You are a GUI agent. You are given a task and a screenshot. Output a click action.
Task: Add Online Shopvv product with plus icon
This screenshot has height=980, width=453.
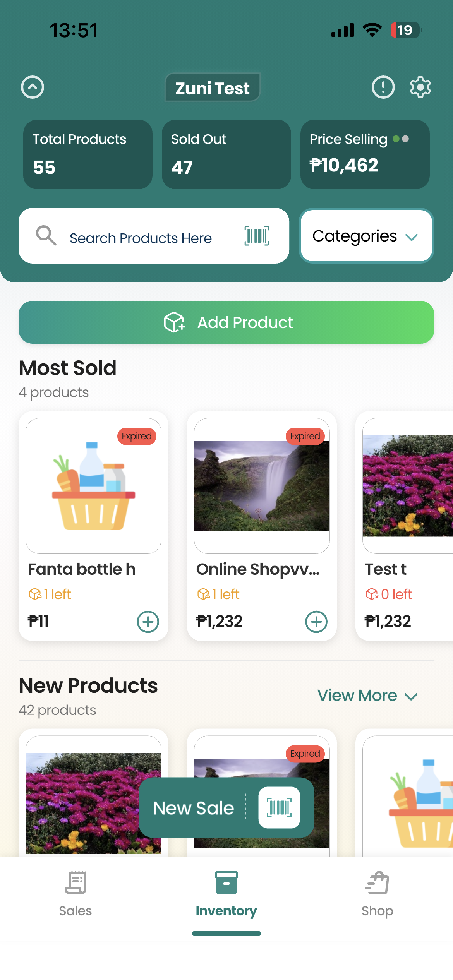point(316,622)
